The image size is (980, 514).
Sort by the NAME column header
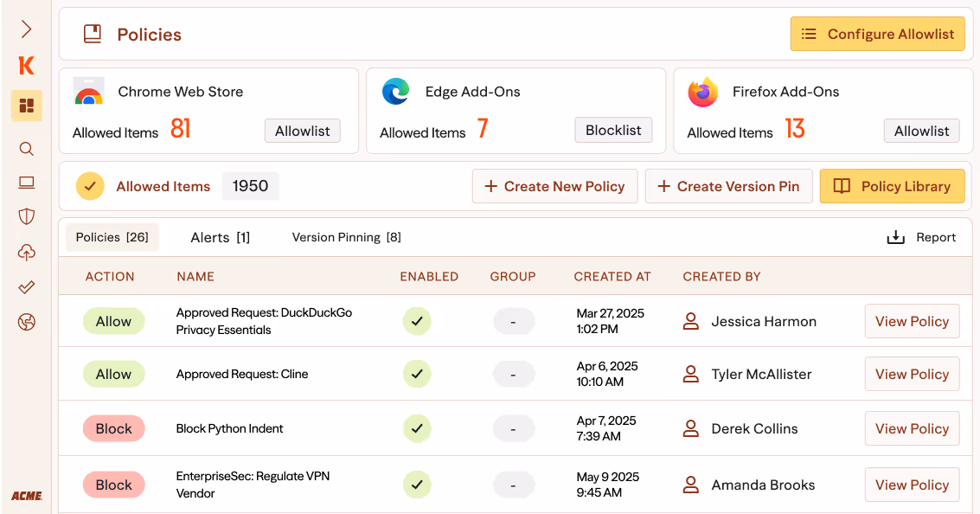195,276
